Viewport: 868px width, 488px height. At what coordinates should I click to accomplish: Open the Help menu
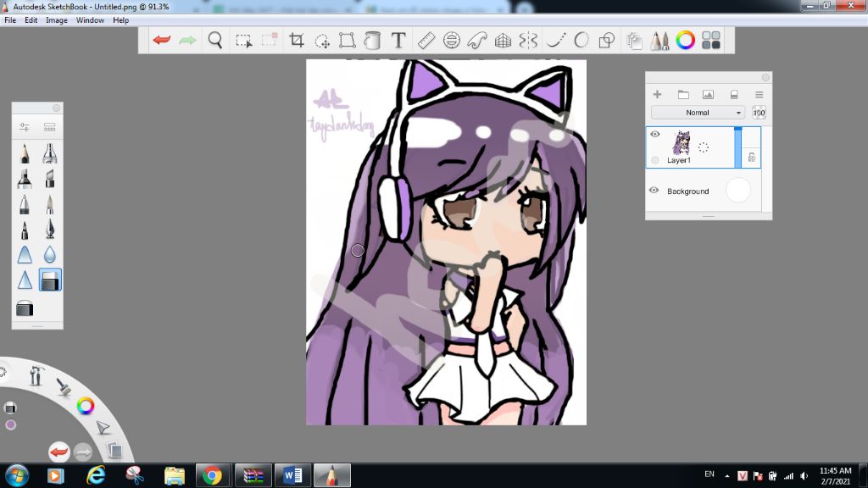tap(120, 20)
